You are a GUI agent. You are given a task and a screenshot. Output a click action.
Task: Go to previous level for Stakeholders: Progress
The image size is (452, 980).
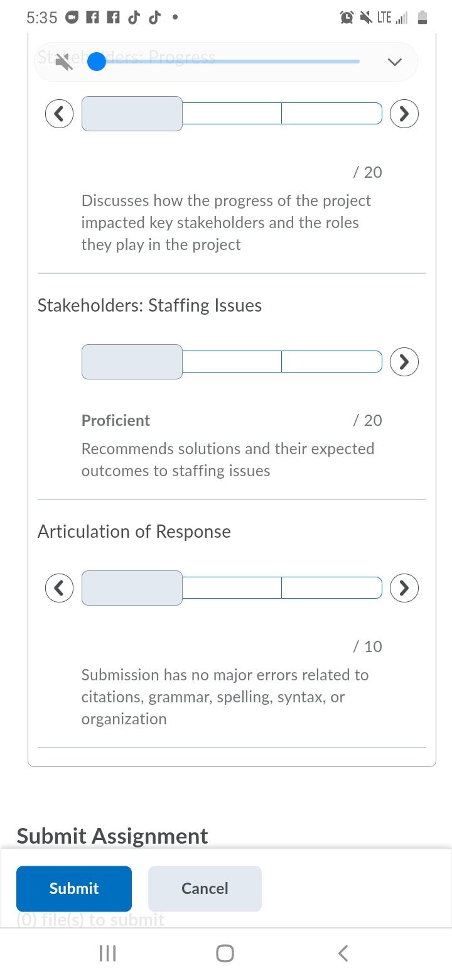pos(59,114)
